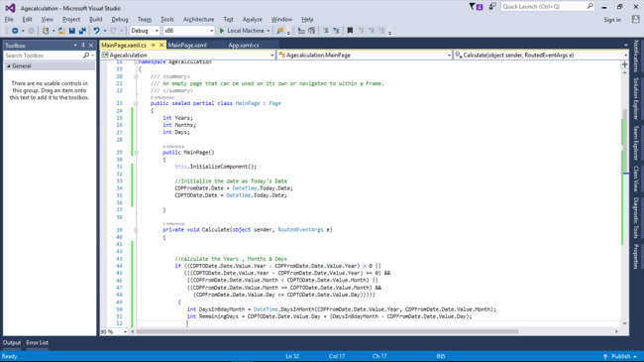Open Toolbox window position dropdown arrow
Viewport: 644px width, 362px height.
point(75,46)
